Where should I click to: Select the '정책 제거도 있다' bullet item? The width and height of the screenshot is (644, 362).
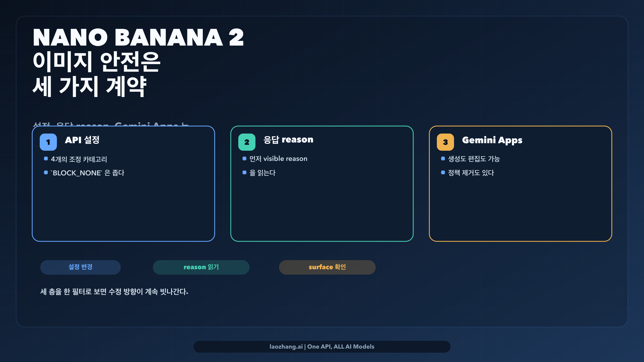click(471, 173)
